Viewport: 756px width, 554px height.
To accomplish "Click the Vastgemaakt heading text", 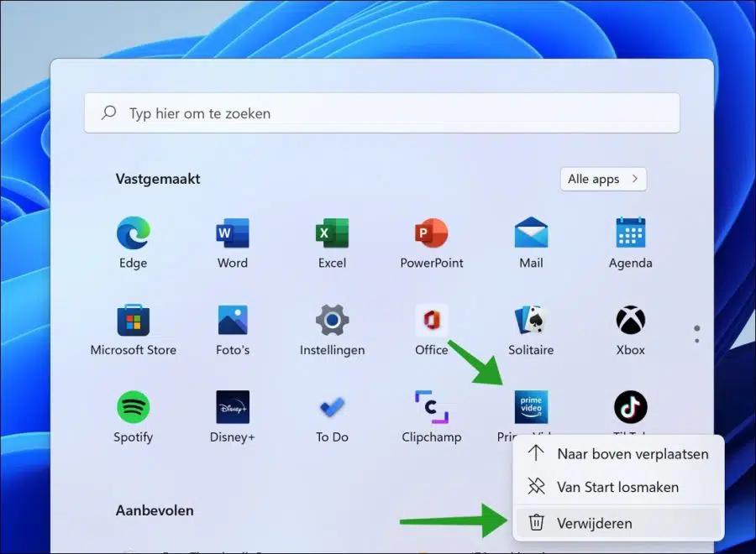I will click(x=158, y=179).
